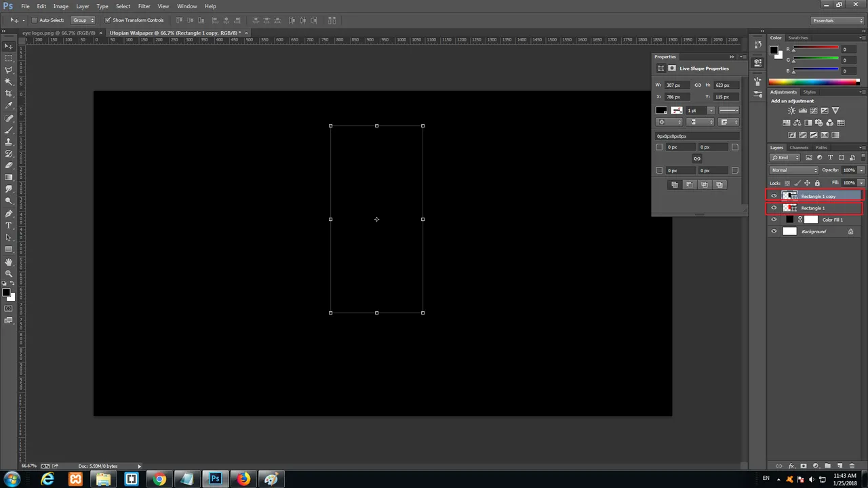Open the layer Kind filter dropdown
The height and width of the screenshot is (488, 868).
tap(785, 158)
